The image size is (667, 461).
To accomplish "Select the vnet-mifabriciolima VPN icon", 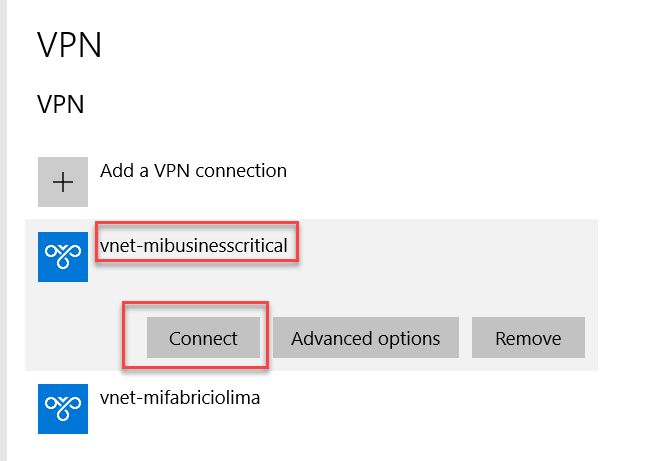I will click(x=63, y=410).
